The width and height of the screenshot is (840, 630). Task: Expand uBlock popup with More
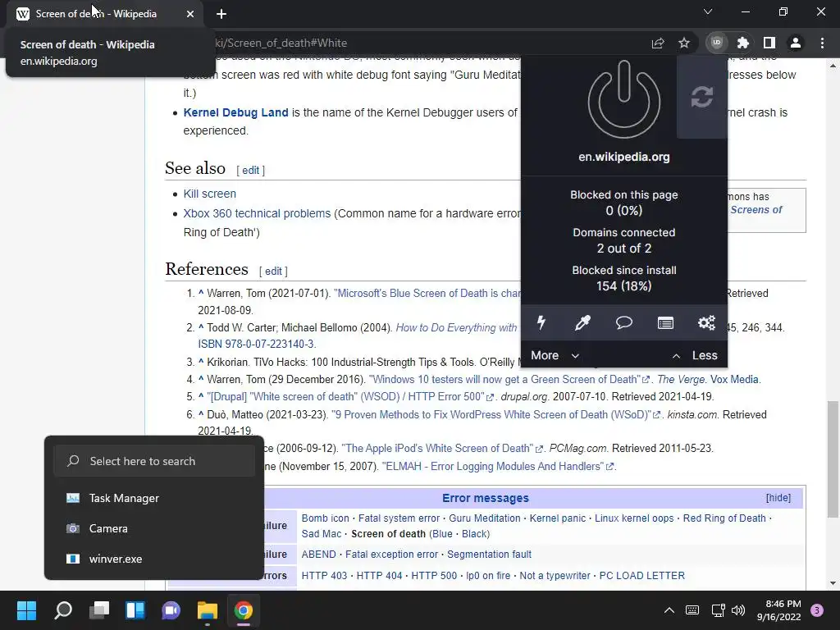point(555,355)
